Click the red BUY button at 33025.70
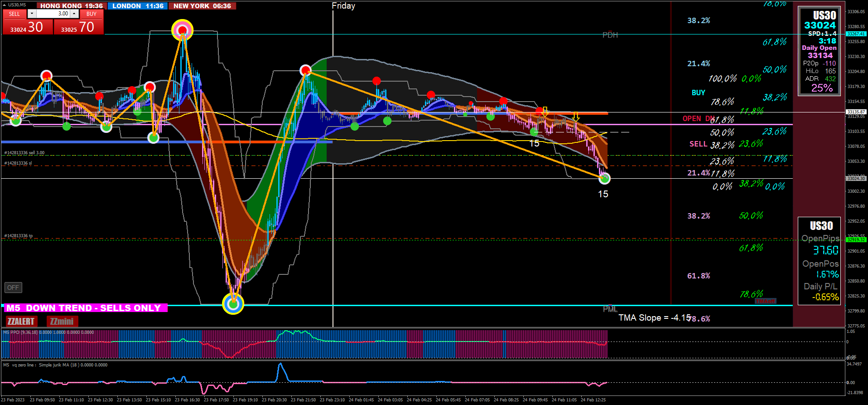Screen dimensions: 868x405 pos(78,27)
